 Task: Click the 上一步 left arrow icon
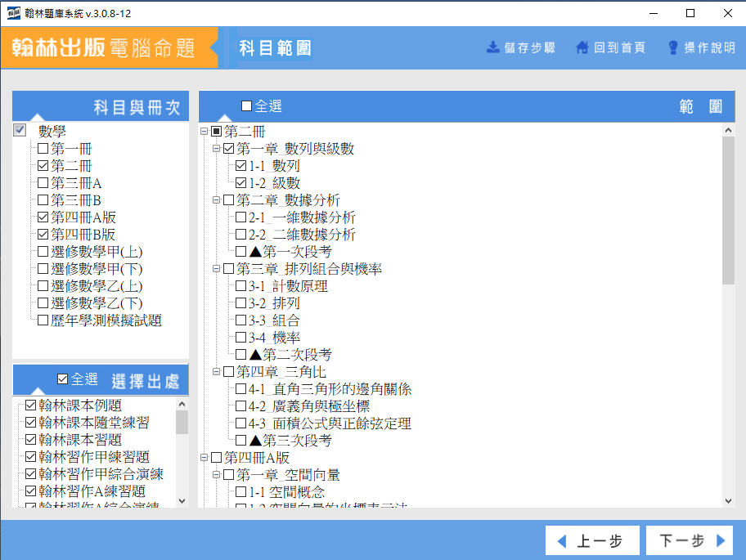[562, 541]
